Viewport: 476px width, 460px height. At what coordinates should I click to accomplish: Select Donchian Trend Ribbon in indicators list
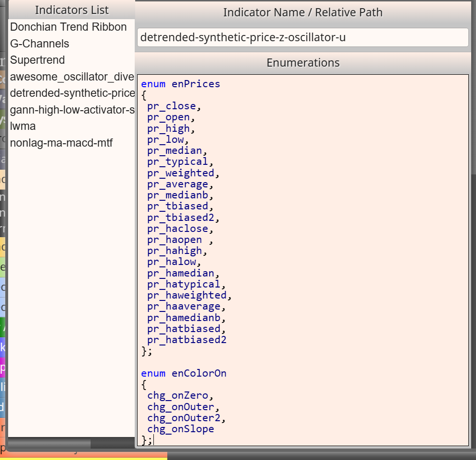coord(68,27)
